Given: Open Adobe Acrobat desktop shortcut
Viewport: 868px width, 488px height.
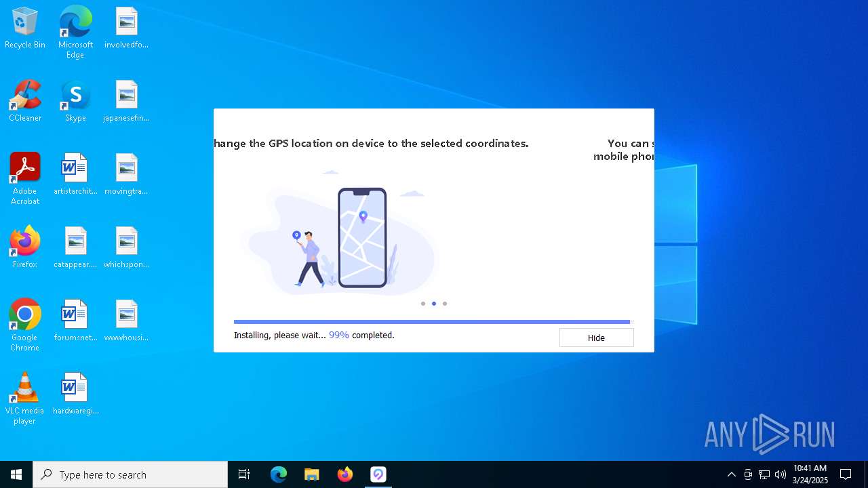Looking at the screenshot, I should [x=25, y=179].
